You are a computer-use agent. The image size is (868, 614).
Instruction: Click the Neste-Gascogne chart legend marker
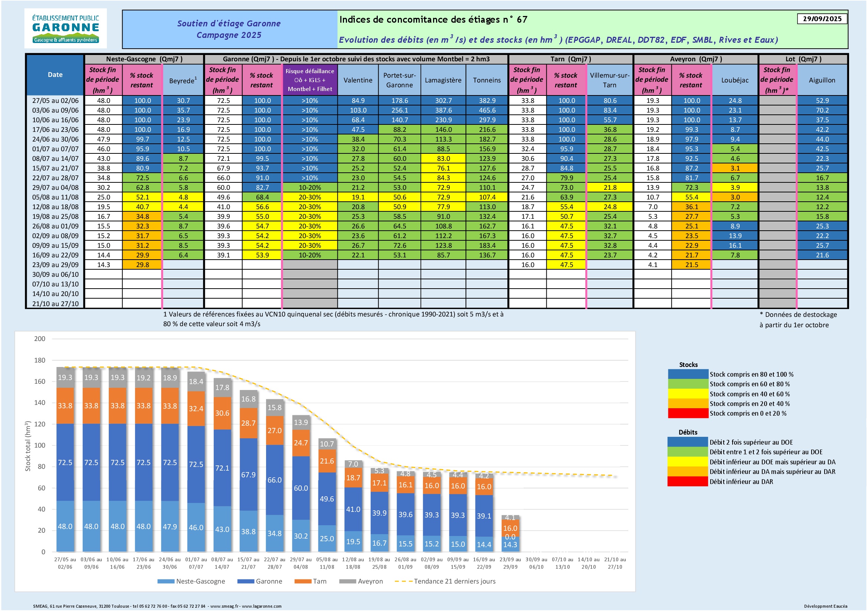[x=166, y=581]
